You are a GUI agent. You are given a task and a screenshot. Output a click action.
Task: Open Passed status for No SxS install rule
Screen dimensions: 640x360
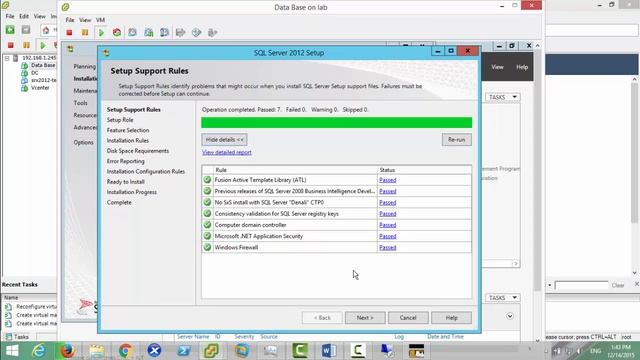click(387, 202)
